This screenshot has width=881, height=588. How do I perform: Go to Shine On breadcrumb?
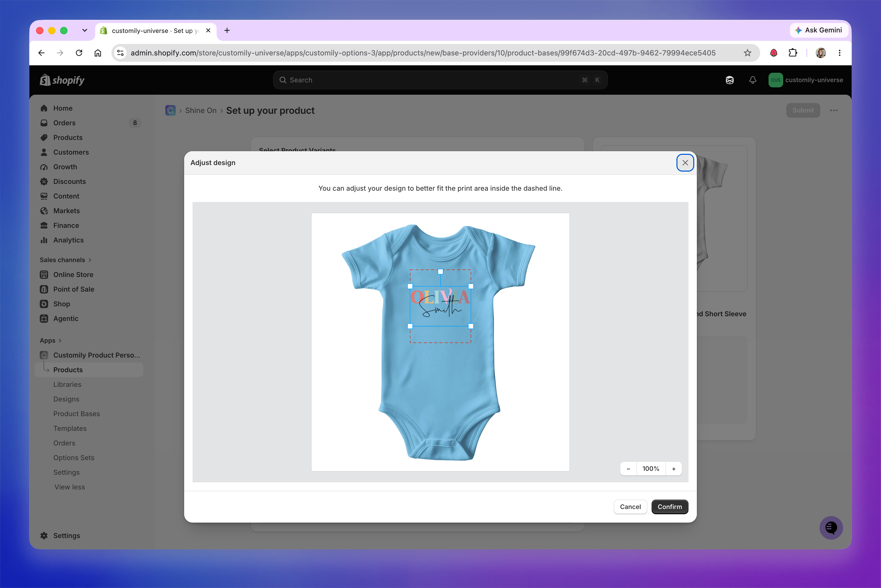[201, 110]
